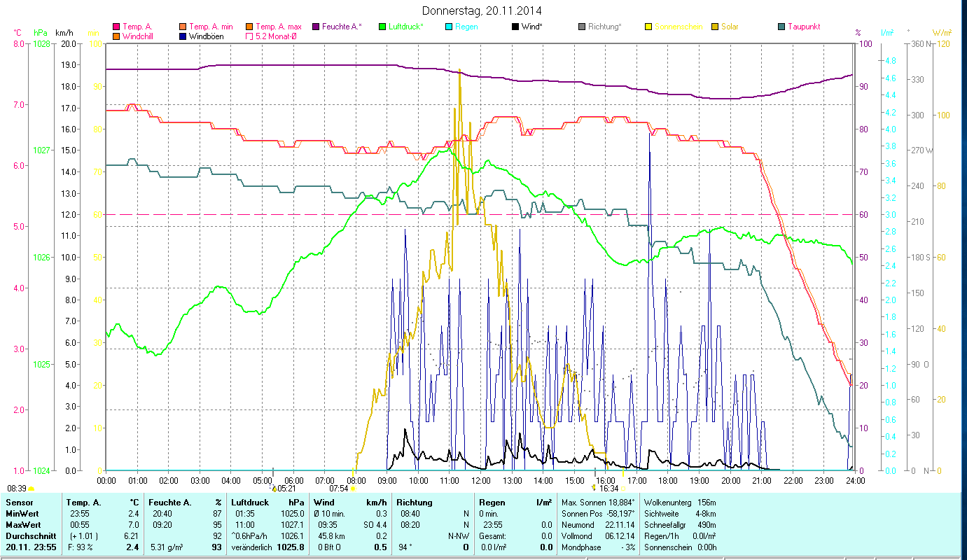This screenshot has width=967, height=560.
Task: Click the 'Sensor' header in the table
Action: pyautogui.click(x=18, y=503)
